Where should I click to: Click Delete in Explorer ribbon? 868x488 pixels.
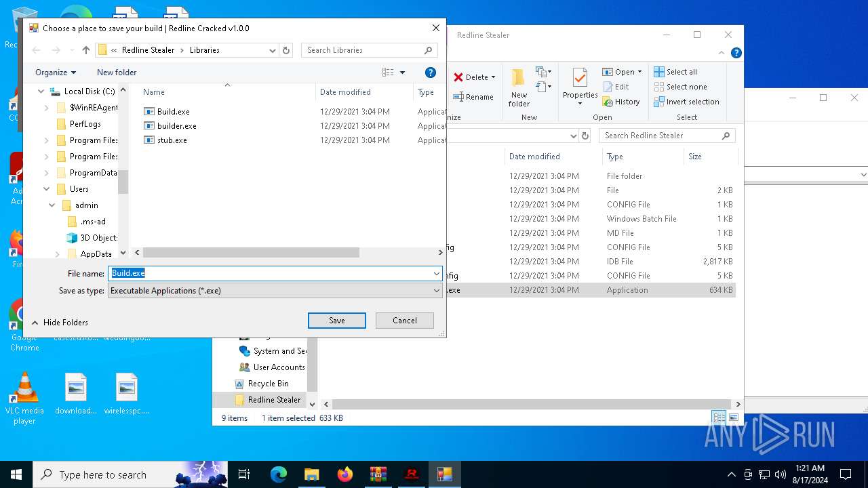(475, 77)
